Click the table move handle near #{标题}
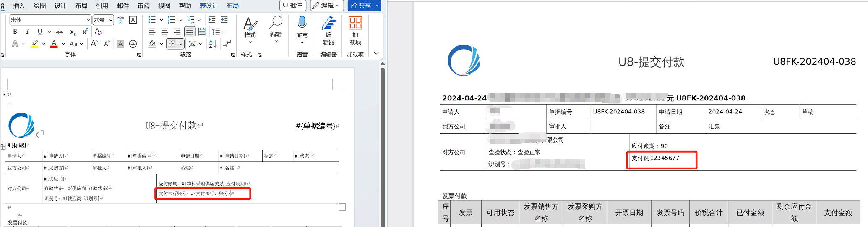 (3, 146)
